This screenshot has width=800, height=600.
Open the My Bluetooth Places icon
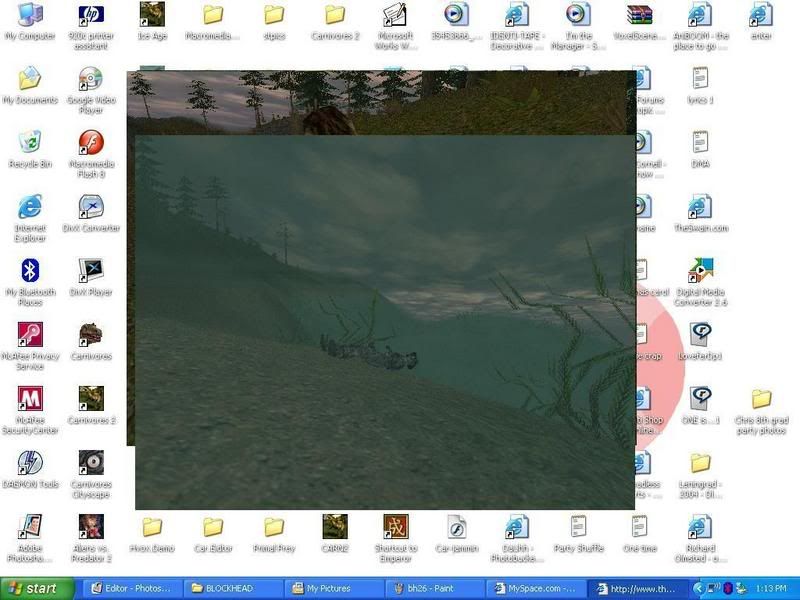tap(30, 271)
